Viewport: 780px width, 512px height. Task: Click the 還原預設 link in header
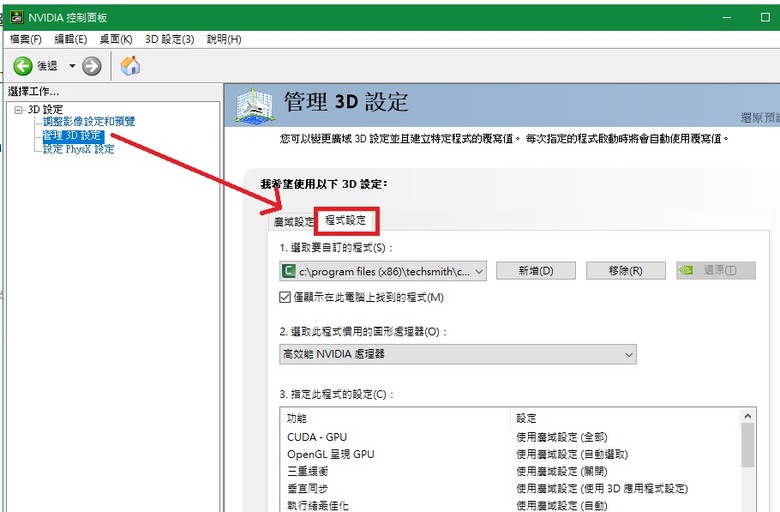click(x=760, y=118)
